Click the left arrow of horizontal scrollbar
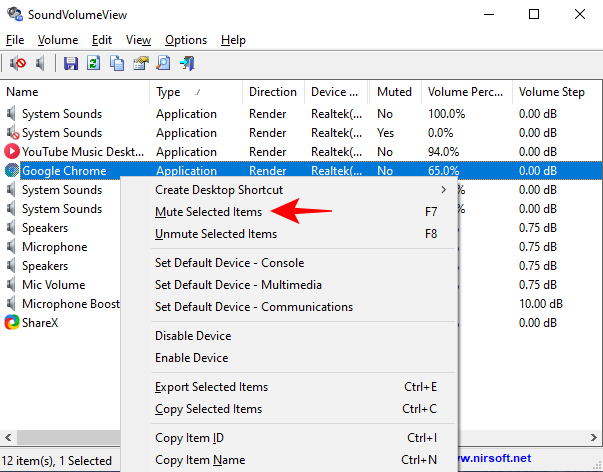Viewport: 603px width, 472px height. point(9,438)
